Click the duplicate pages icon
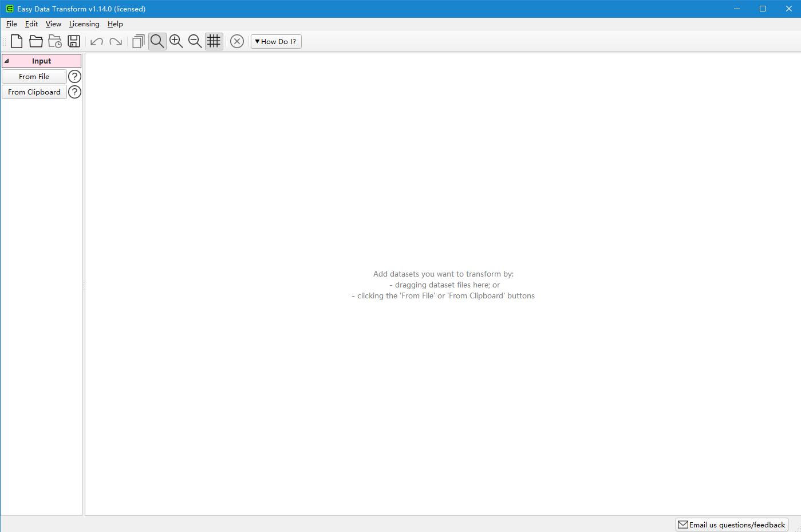 138,41
